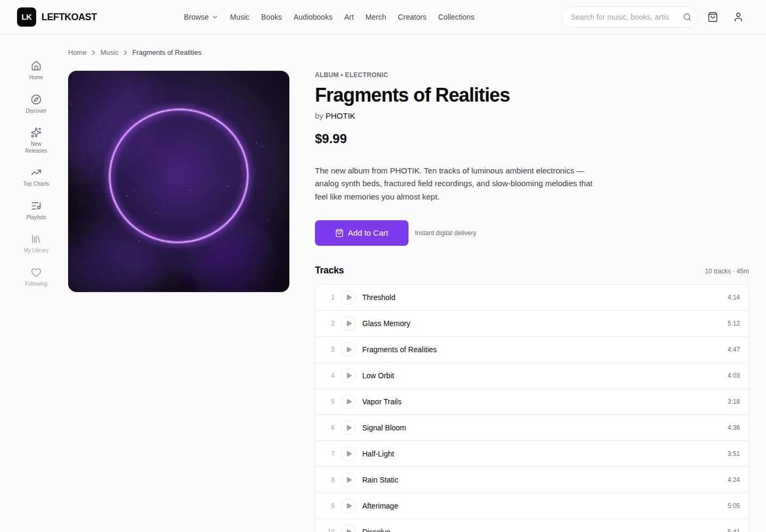Viewport: 766px width, 532px height.
Task: Click the Instant digital delivery note
Action: point(446,233)
